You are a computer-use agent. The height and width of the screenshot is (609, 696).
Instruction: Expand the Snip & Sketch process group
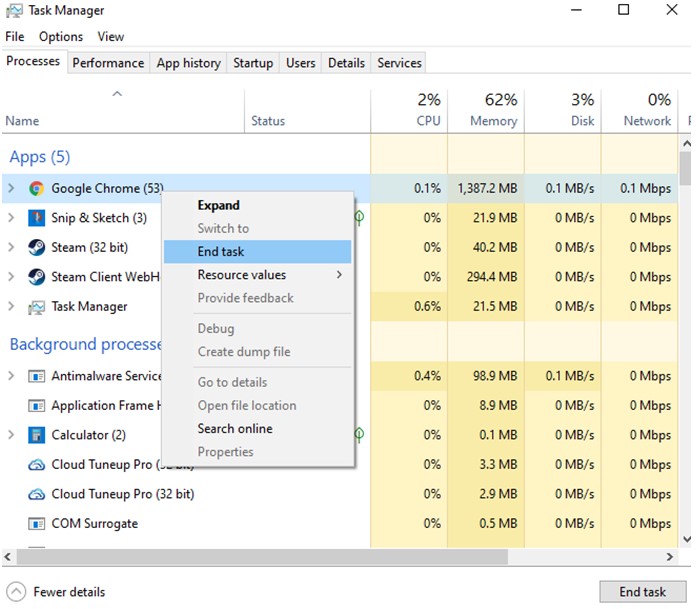tap(11, 218)
